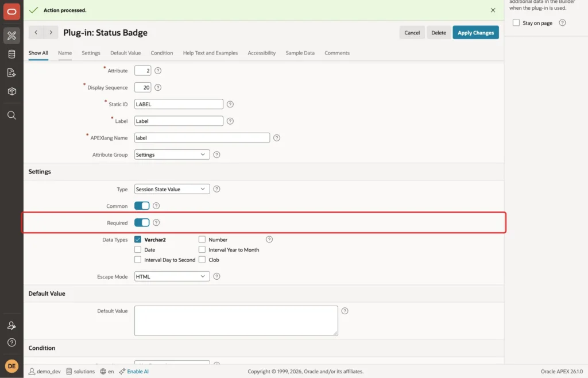588x378 pixels.
Task: Open the Help icon in left sidebar
Action: [x=11, y=342]
